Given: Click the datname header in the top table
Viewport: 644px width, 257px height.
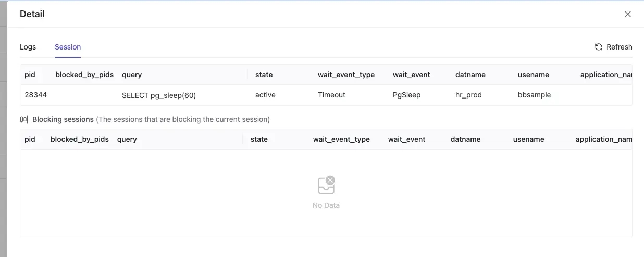Looking at the screenshot, I should (x=470, y=75).
